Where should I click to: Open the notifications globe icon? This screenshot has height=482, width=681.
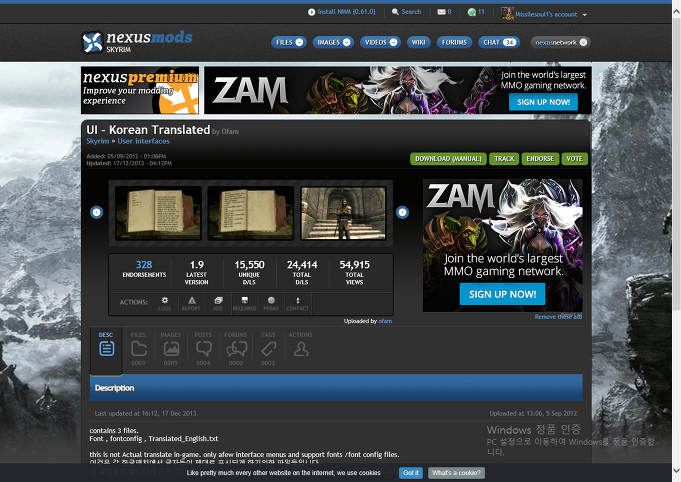(472, 12)
